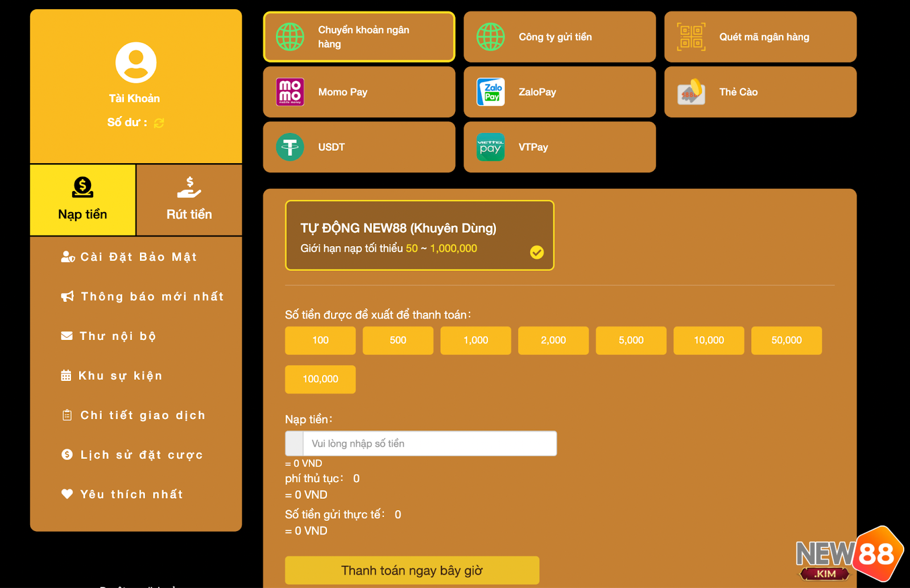Pick the 2,000 suggested amount
Screen dimensions: 910x588
[x=553, y=341]
